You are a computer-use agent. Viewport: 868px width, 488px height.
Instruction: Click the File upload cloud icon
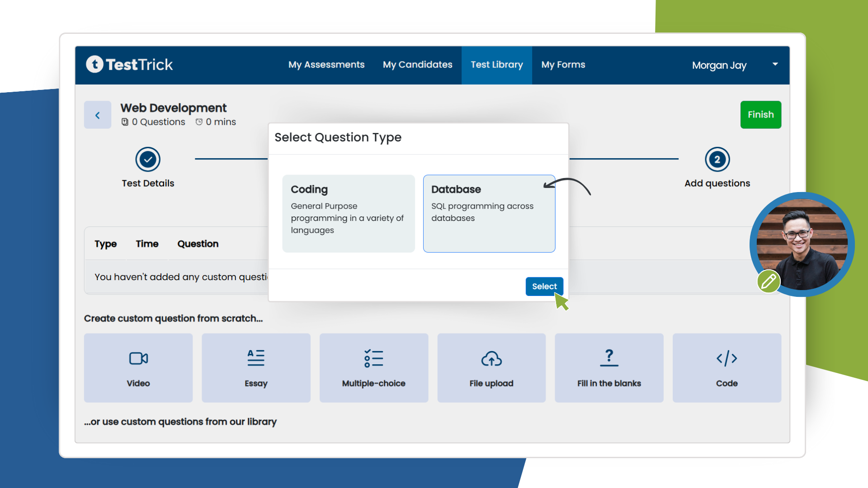pos(491,359)
